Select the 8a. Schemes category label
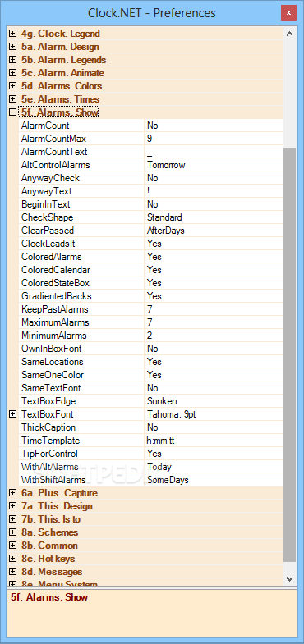 point(50,532)
